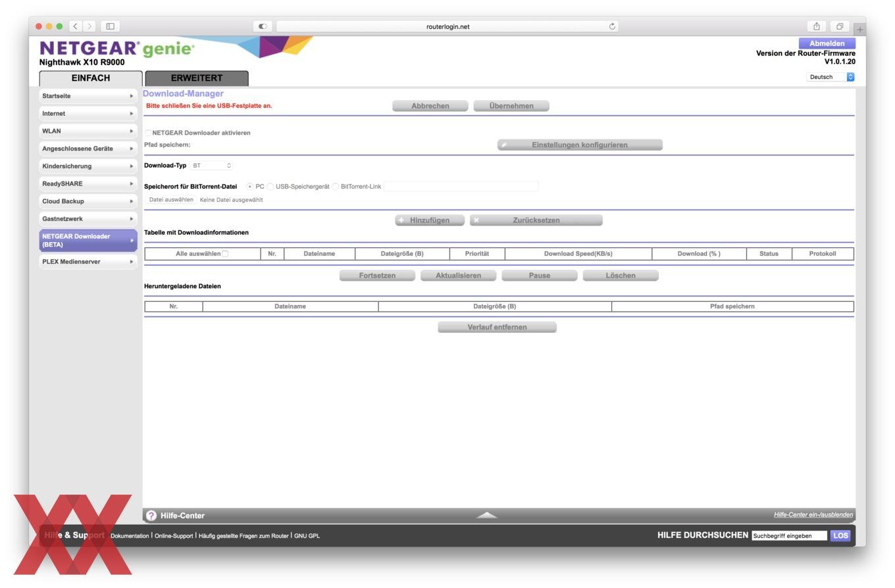Viewport: 895px width, 588px height.
Task: Click Einstellungen konfigurieren button
Action: point(580,145)
